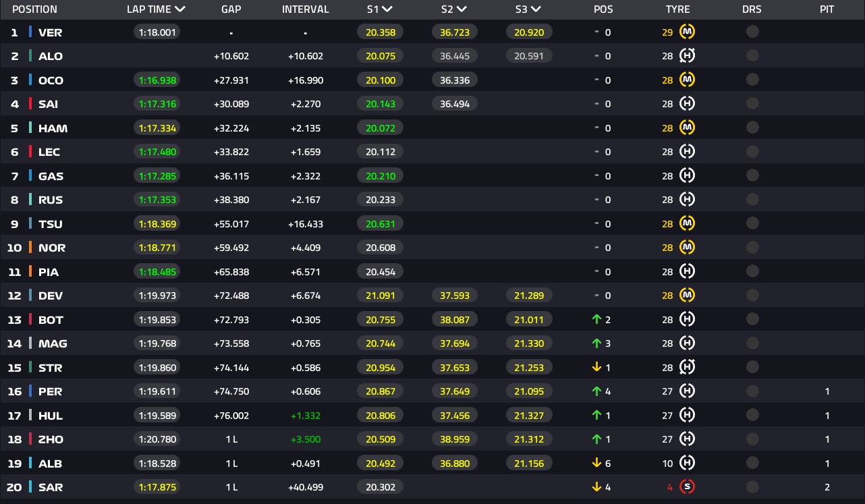Open the S3 sector dropdown chevron
Viewport: 865px width, 504px height.
tap(536, 9)
